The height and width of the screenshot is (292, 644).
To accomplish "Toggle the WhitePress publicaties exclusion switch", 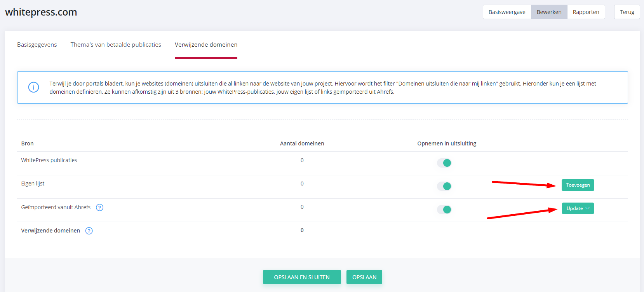I will pyautogui.click(x=444, y=163).
